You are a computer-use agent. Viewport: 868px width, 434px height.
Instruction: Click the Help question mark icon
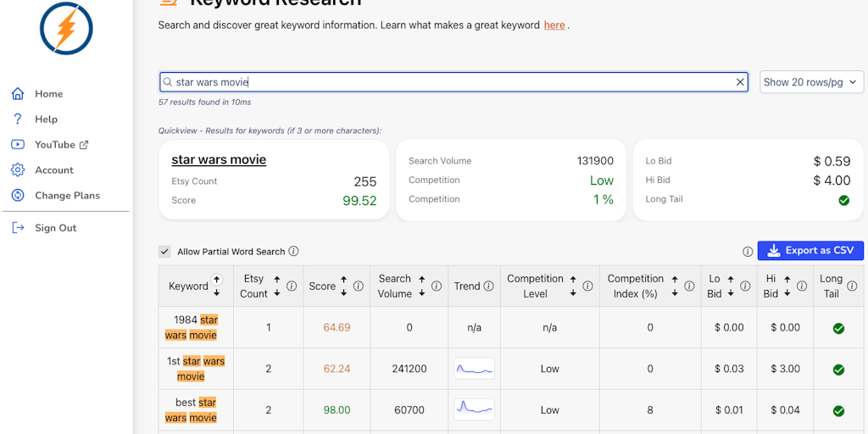point(18,119)
